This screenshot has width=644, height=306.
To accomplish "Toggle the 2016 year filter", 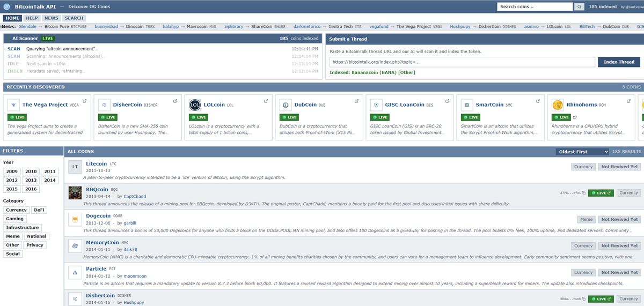I will tap(31, 189).
